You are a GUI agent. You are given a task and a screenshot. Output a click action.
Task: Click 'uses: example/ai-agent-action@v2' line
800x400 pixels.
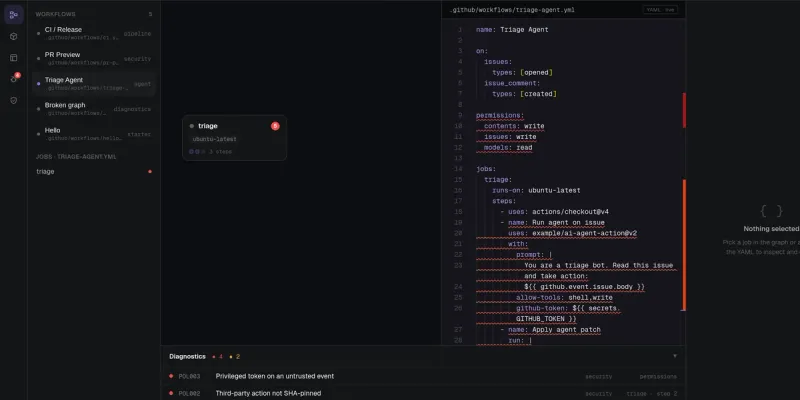tap(572, 233)
